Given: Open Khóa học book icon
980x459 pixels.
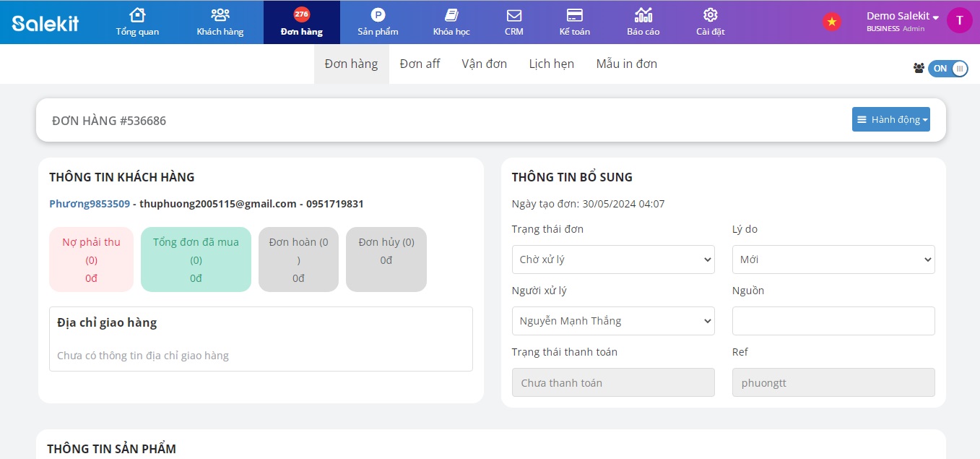Looking at the screenshot, I should (451, 15).
